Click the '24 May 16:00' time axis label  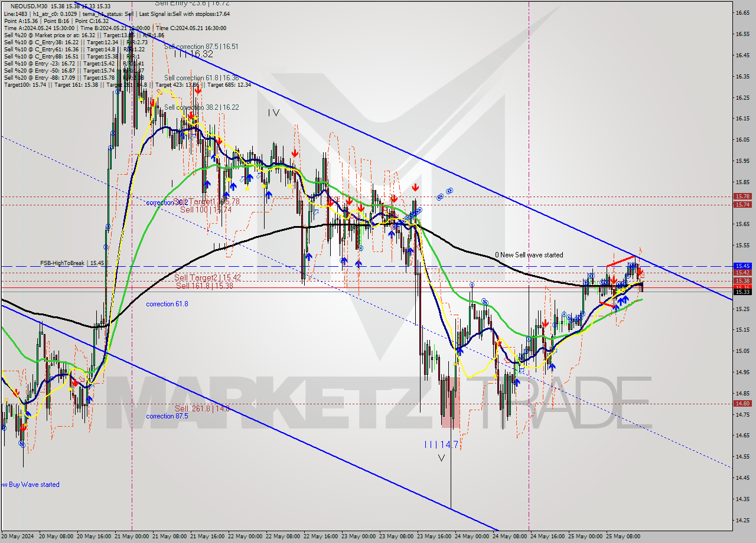[x=546, y=537]
